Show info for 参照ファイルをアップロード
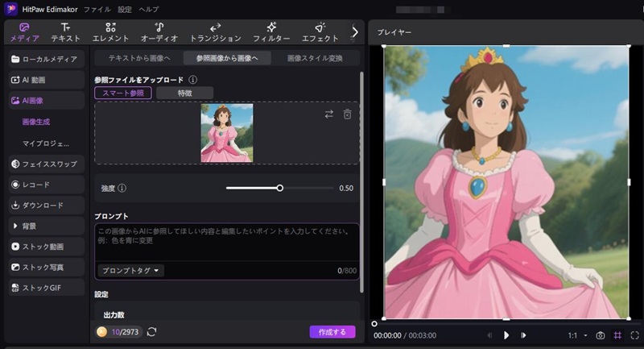 pos(192,80)
